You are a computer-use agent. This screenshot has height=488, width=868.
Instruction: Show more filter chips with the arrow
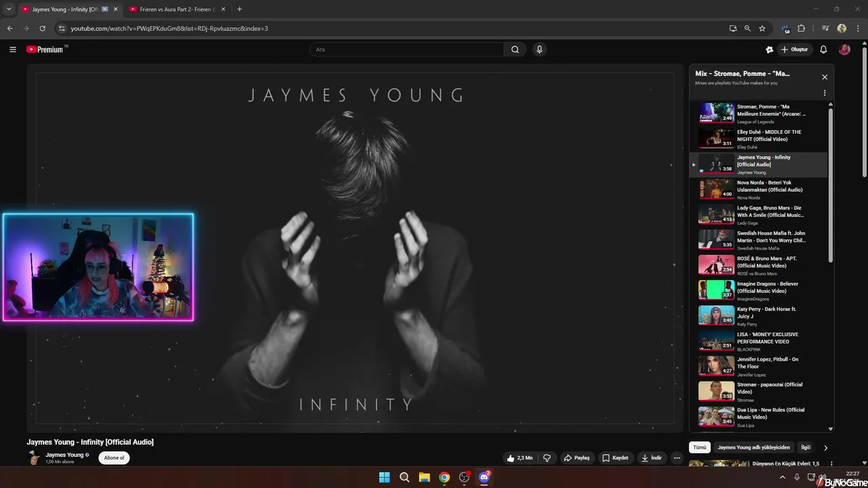coord(825,448)
